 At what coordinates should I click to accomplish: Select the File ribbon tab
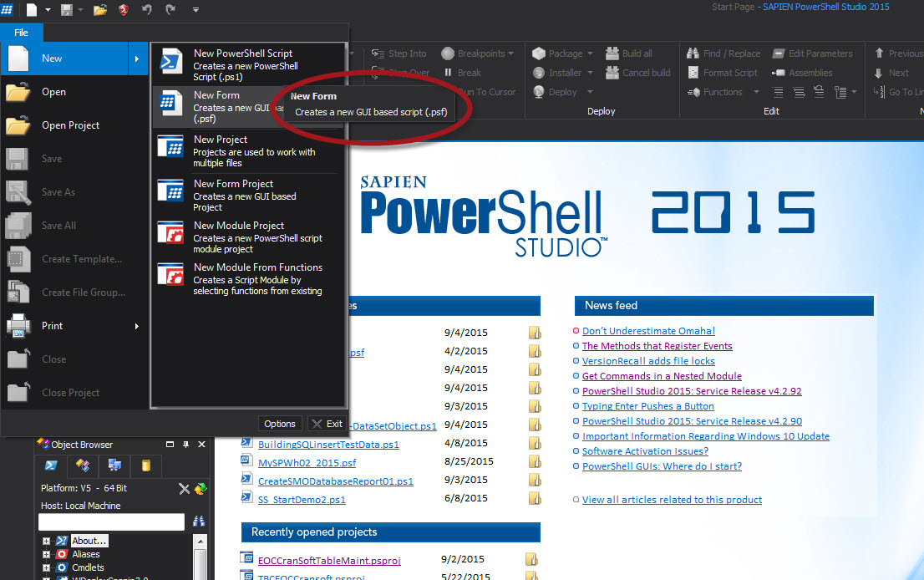[21, 33]
